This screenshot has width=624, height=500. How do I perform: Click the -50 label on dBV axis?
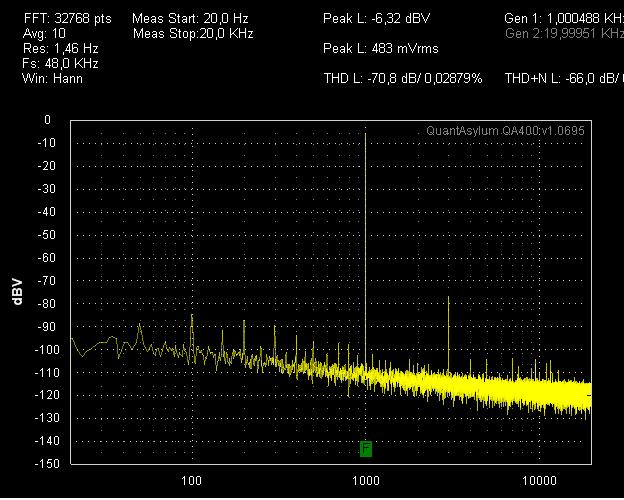[47, 235]
